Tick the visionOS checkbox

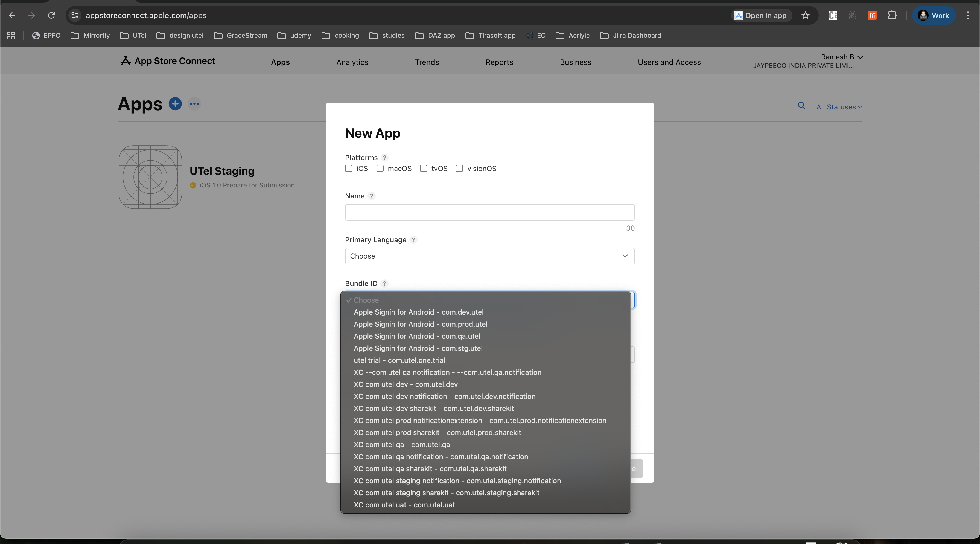459,169
